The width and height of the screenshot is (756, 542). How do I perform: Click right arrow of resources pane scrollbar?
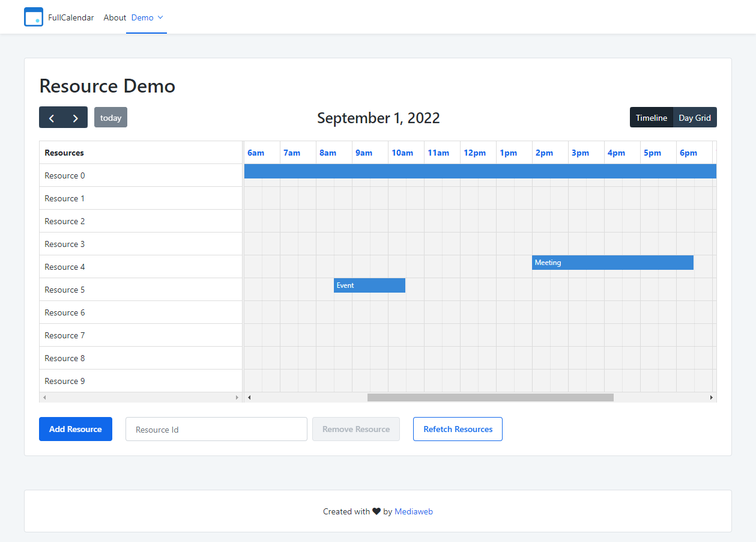coord(237,397)
